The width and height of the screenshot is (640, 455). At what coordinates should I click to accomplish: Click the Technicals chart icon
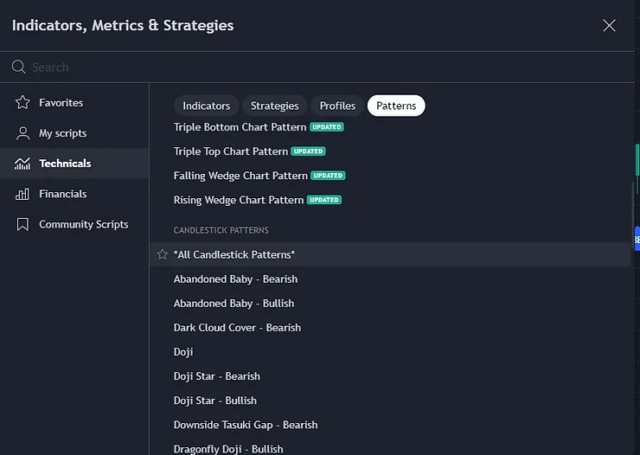click(x=22, y=164)
